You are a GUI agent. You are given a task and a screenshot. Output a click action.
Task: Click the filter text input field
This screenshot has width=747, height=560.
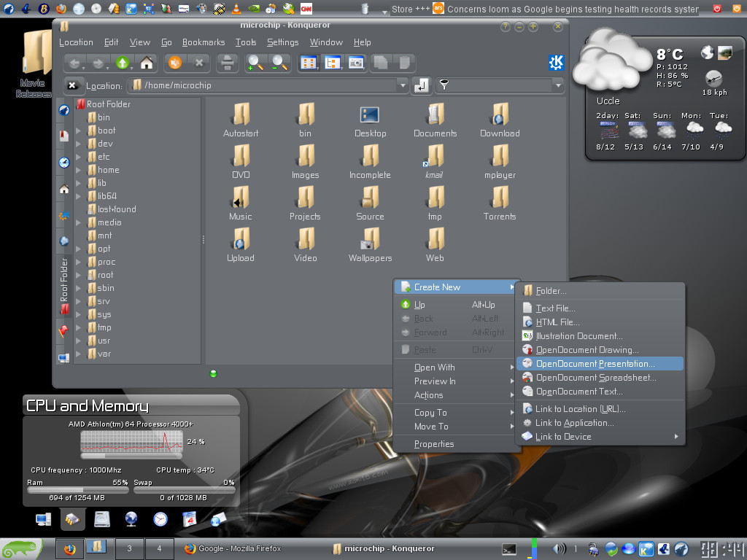(500, 86)
